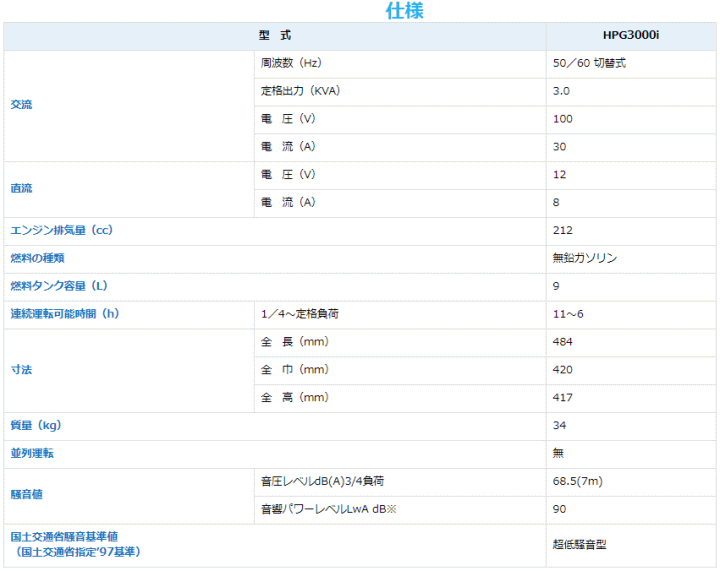Click the 音響パワーレベルLwA dB label
The width and height of the screenshot is (720, 571).
(x=328, y=509)
